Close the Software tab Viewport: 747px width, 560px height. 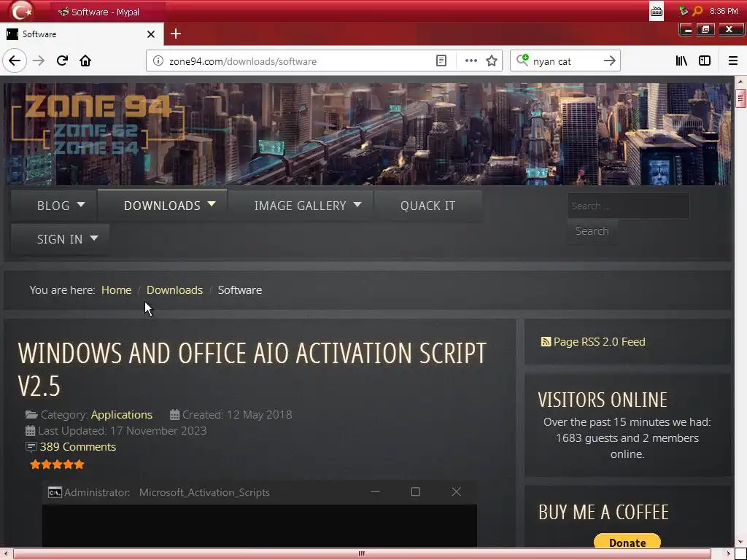pyautogui.click(x=151, y=34)
